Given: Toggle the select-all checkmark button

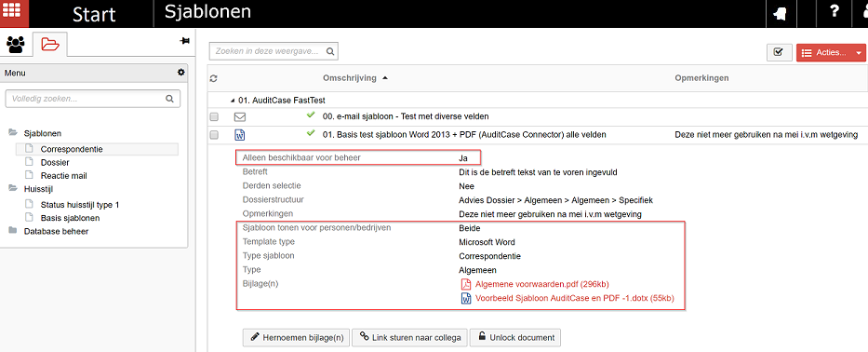Looking at the screenshot, I should 779,52.
